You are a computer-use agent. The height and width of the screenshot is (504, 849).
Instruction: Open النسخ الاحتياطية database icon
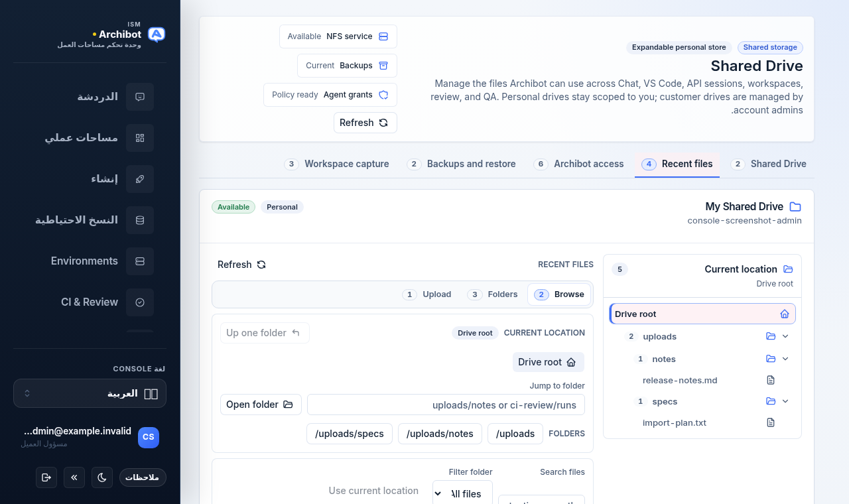(140, 220)
